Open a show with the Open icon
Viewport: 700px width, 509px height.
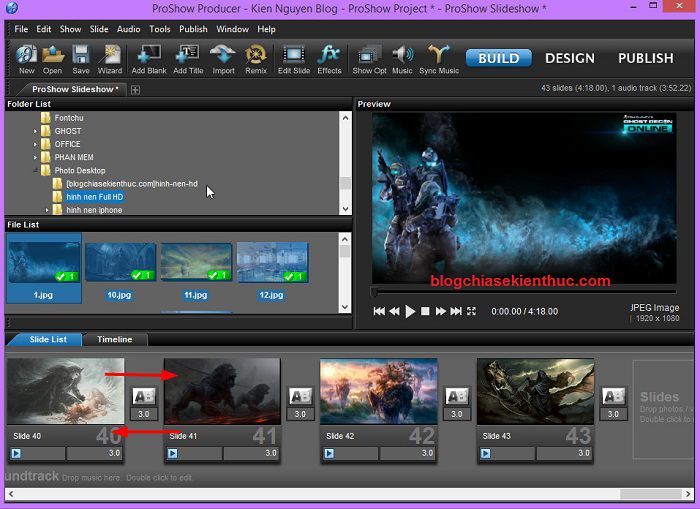coord(53,59)
